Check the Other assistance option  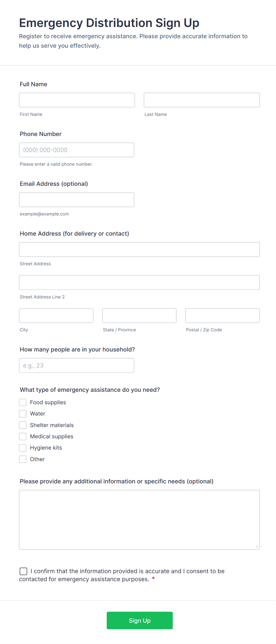click(23, 459)
